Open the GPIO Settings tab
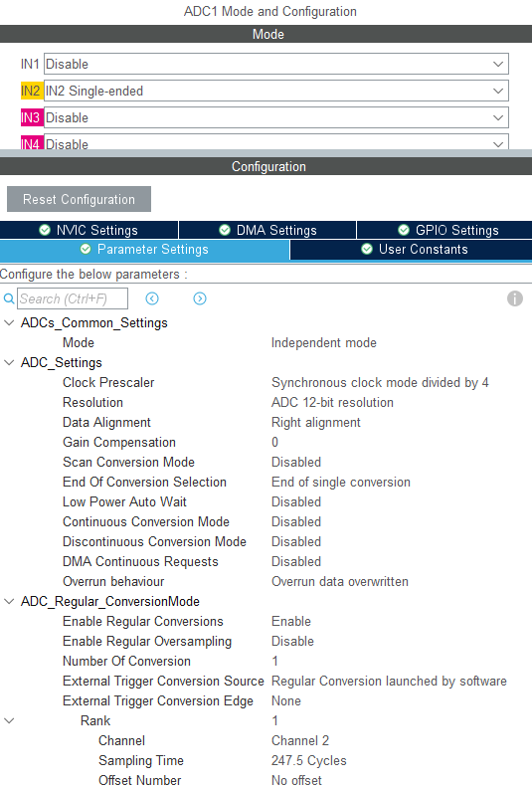The height and width of the screenshot is (789, 532). point(444,230)
